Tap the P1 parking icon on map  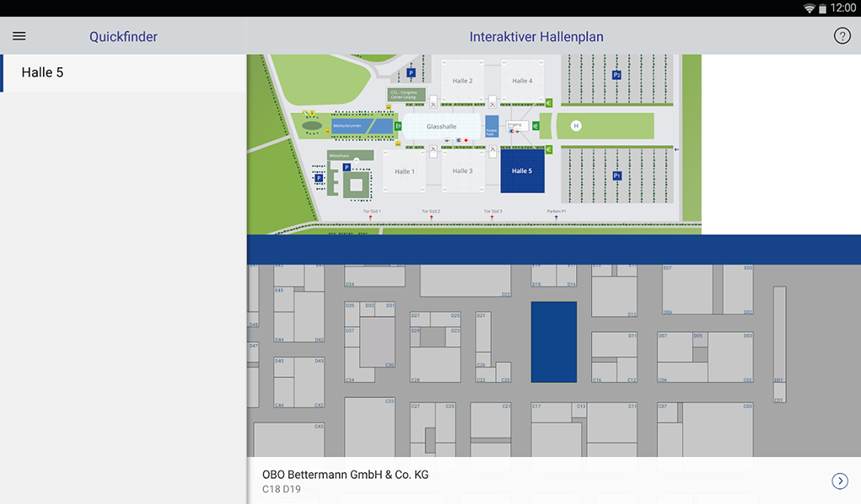tap(616, 176)
